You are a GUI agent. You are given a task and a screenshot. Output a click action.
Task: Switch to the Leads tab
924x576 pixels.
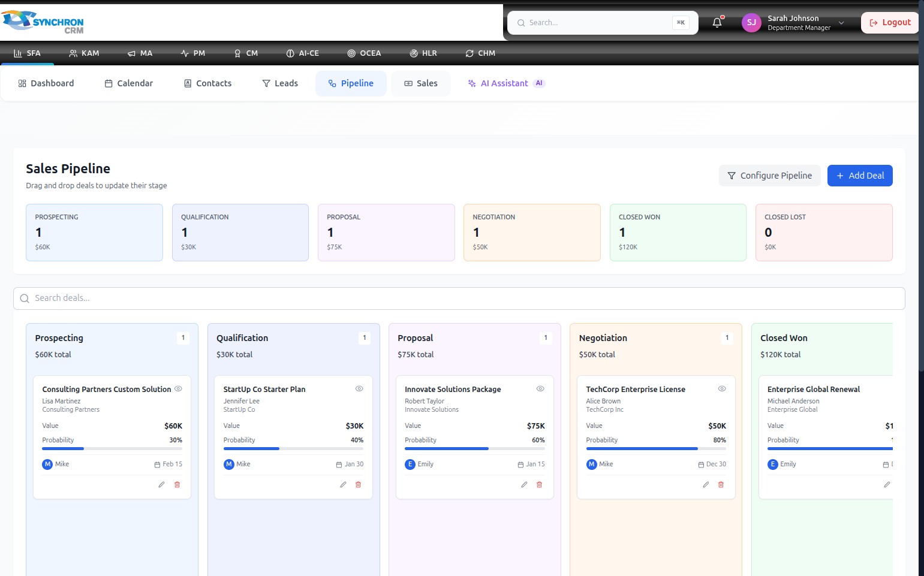280,83
